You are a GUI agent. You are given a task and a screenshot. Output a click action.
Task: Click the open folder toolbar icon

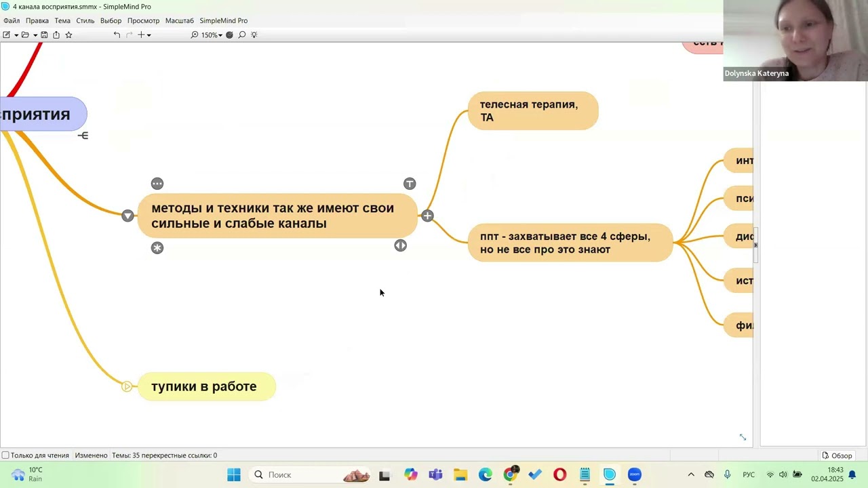[25, 35]
